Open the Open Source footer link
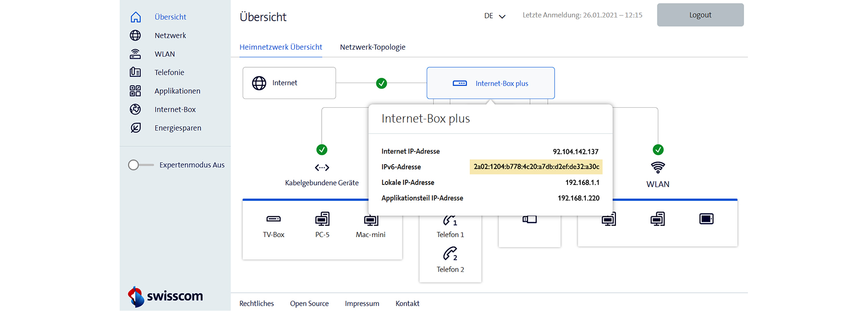Screen dimensions: 868x311 (x=309, y=303)
